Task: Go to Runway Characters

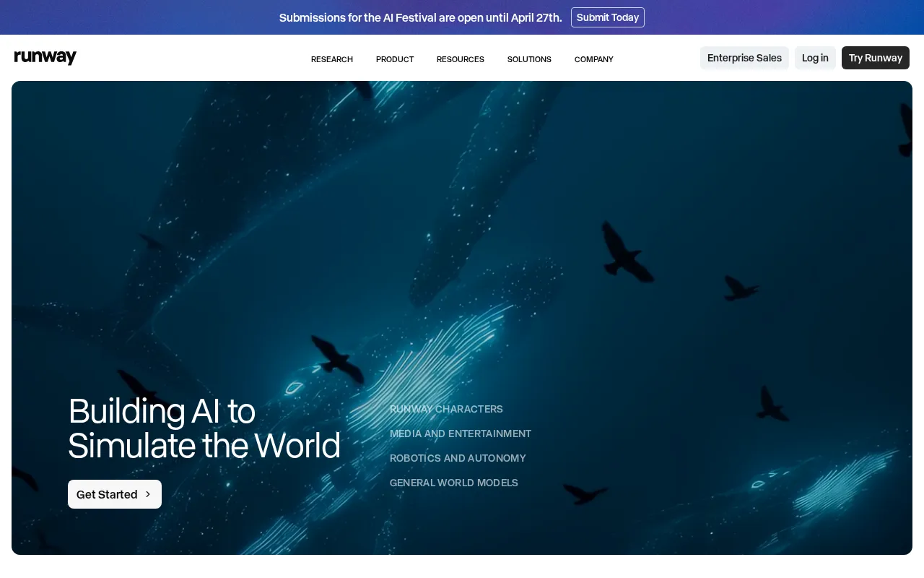Action: coord(446,409)
